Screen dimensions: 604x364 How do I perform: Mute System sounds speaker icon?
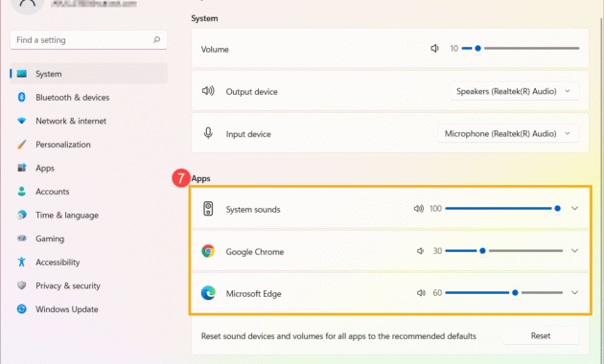(x=418, y=209)
